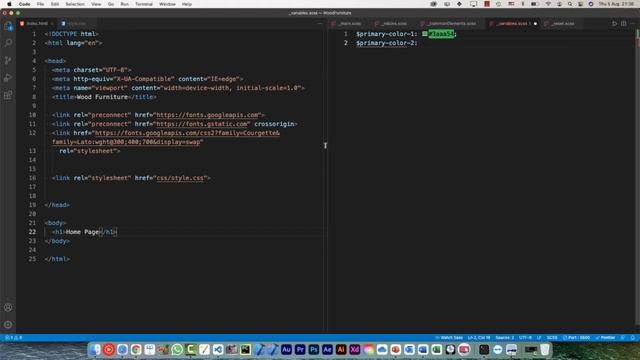Open Source Control in the activity bar
The width and height of the screenshot is (640, 360).
click(8, 60)
